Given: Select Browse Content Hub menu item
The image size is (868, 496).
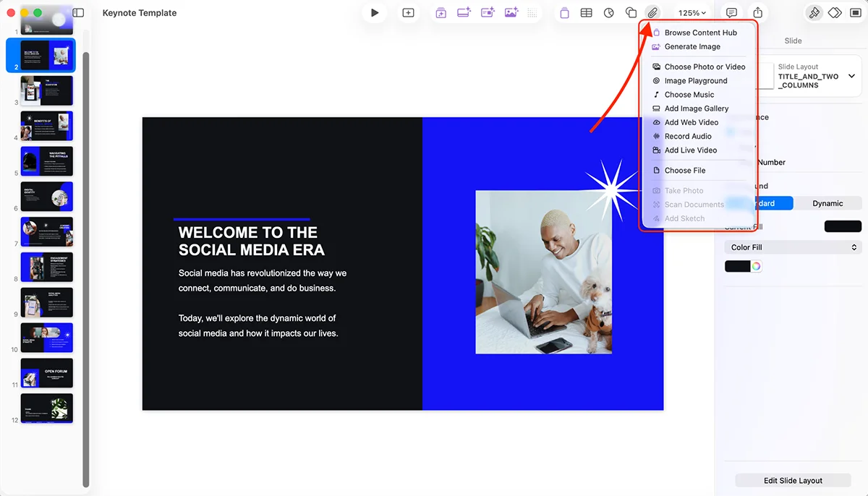Looking at the screenshot, I should pyautogui.click(x=700, y=33).
